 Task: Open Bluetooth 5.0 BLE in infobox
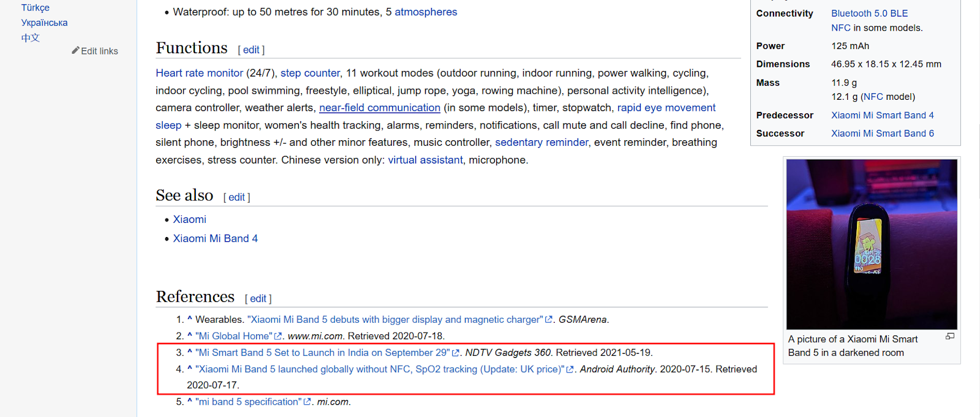869,13
